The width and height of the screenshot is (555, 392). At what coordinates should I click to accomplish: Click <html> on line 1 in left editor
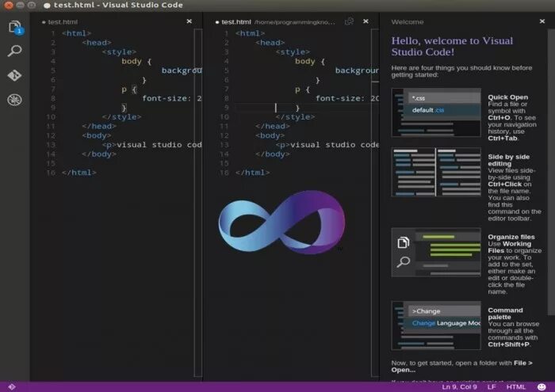(76, 33)
